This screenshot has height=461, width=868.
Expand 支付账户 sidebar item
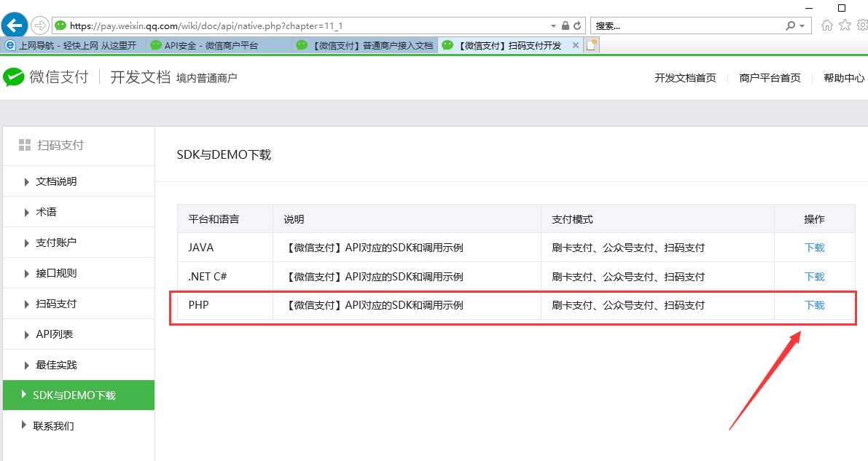click(79, 243)
